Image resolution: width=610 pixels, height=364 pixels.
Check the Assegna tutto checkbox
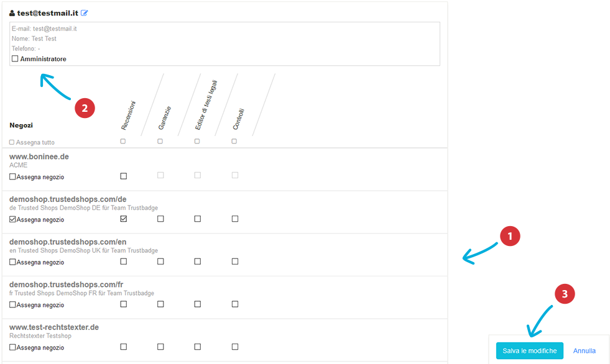[12, 142]
